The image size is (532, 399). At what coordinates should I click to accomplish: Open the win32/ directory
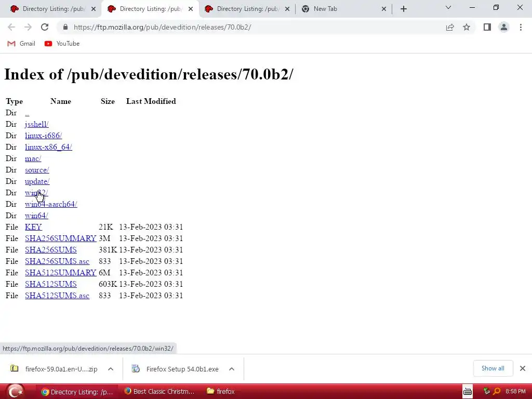[36, 193]
